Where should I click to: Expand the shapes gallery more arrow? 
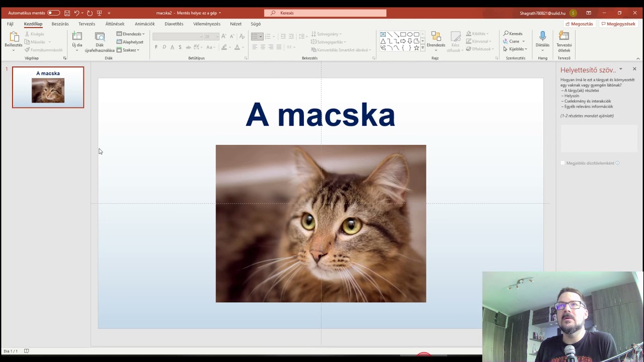(423, 48)
